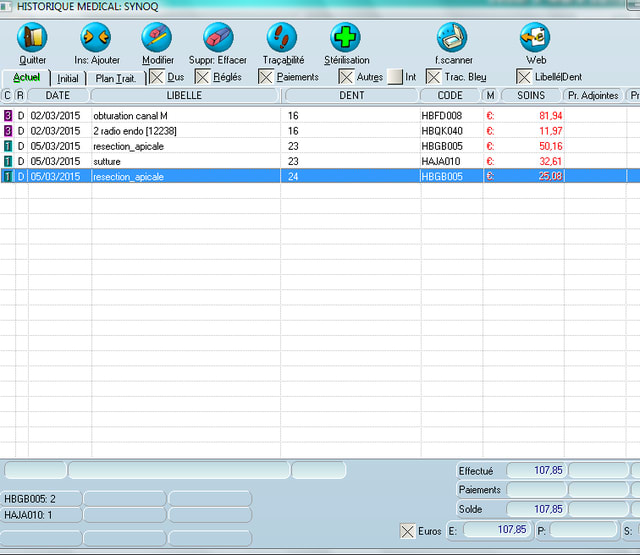
Task: Sort by the DATE column header
Action: (x=58, y=96)
